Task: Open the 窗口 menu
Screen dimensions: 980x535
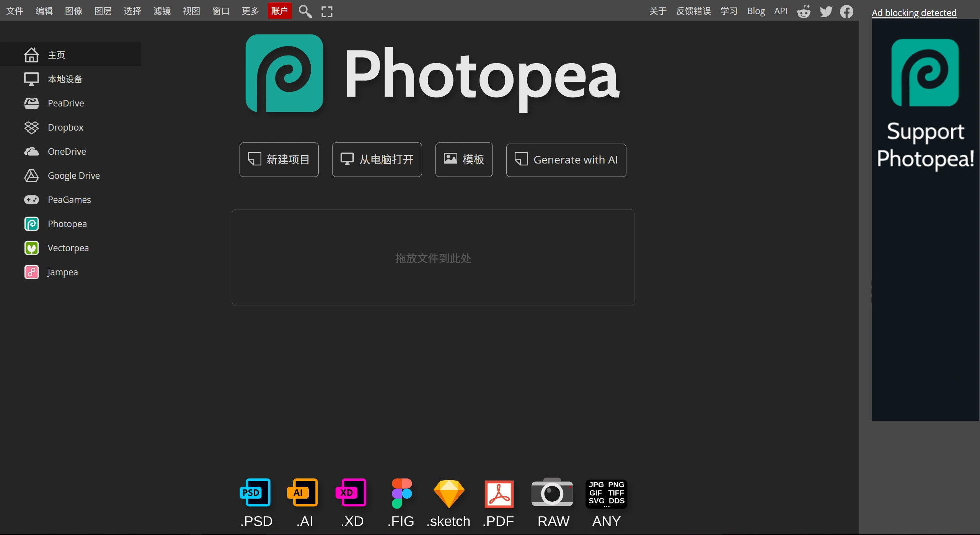Action: tap(221, 11)
